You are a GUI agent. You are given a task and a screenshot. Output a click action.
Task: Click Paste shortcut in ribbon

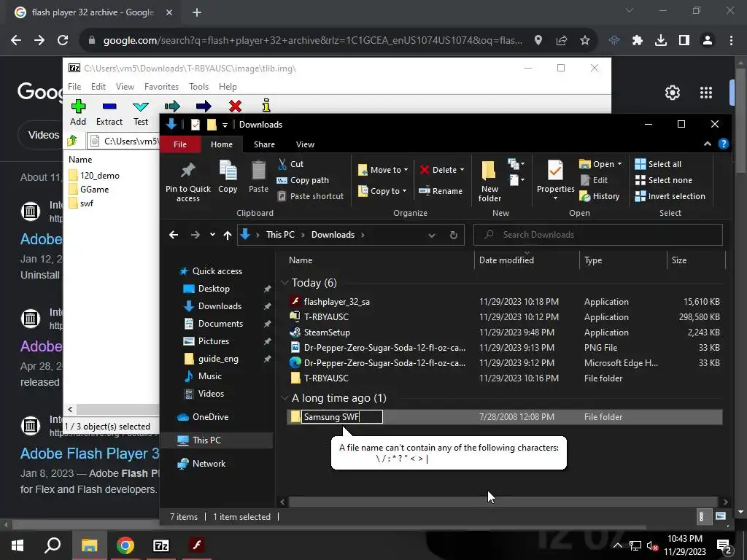[311, 196]
